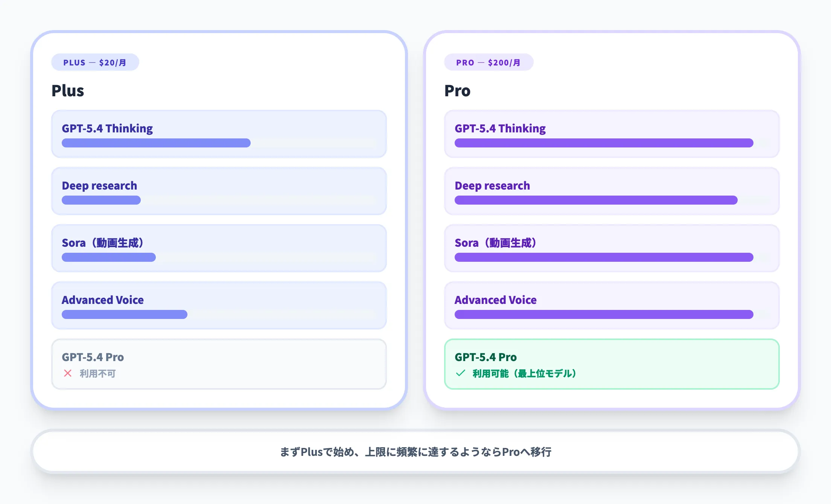Click the Pro heading link

point(457,90)
